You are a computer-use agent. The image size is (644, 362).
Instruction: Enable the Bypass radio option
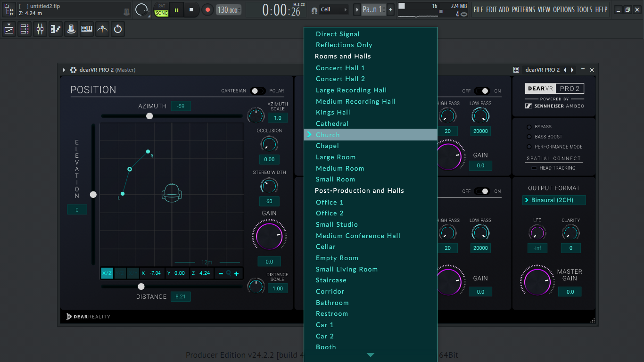(x=529, y=127)
